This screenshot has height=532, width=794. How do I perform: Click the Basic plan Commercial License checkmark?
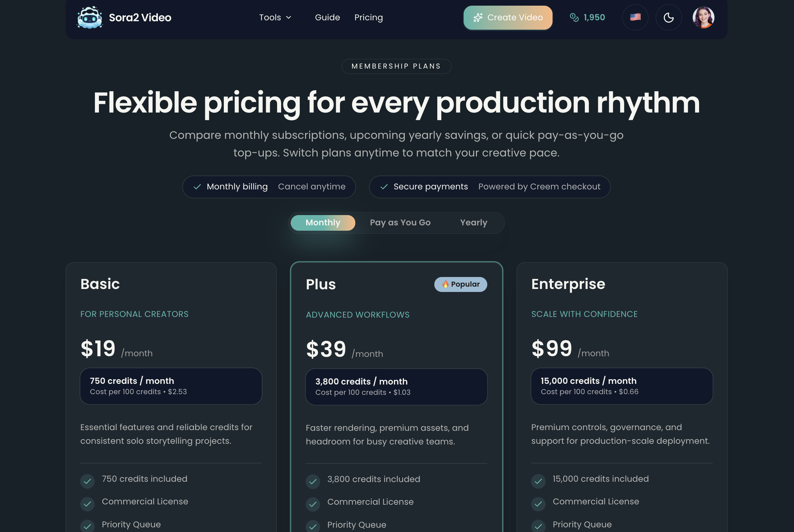[x=88, y=504]
